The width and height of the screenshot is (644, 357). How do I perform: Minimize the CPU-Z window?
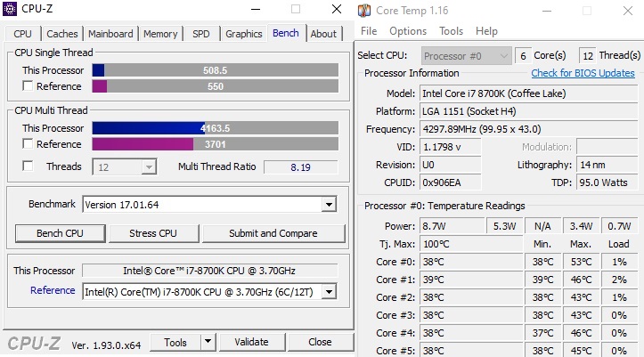256,9
